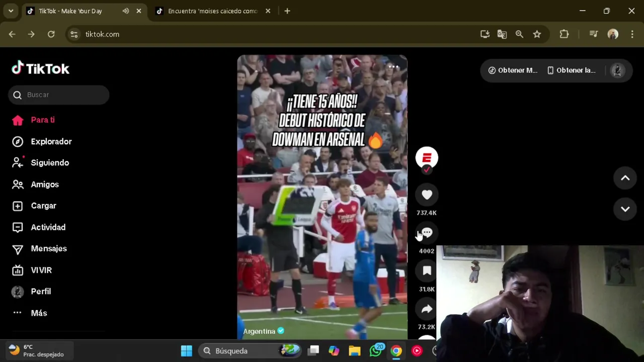Image resolution: width=644 pixels, height=362 pixels.
Task: Open the profile avatar in top bar
Action: 617,70
